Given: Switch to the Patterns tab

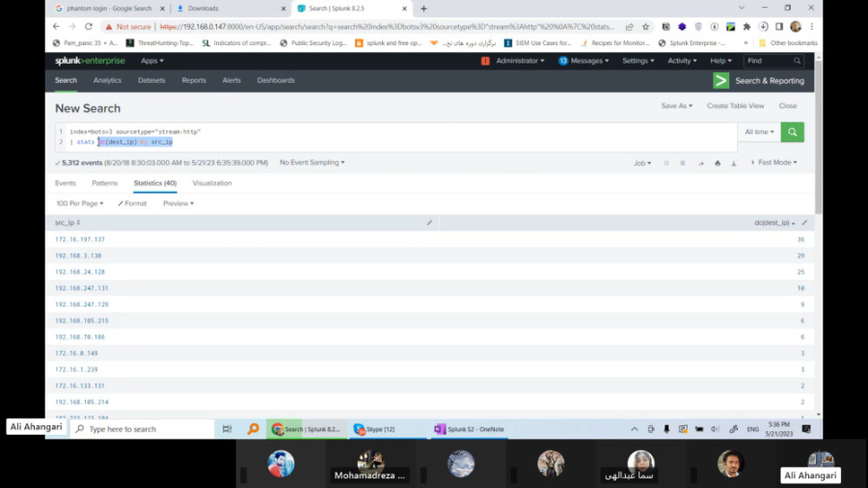Looking at the screenshot, I should (104, 183).
